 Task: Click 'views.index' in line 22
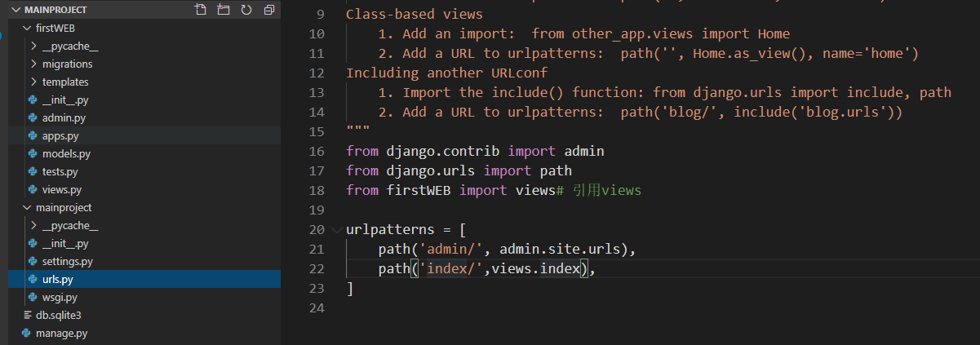[x=535, y=268]
